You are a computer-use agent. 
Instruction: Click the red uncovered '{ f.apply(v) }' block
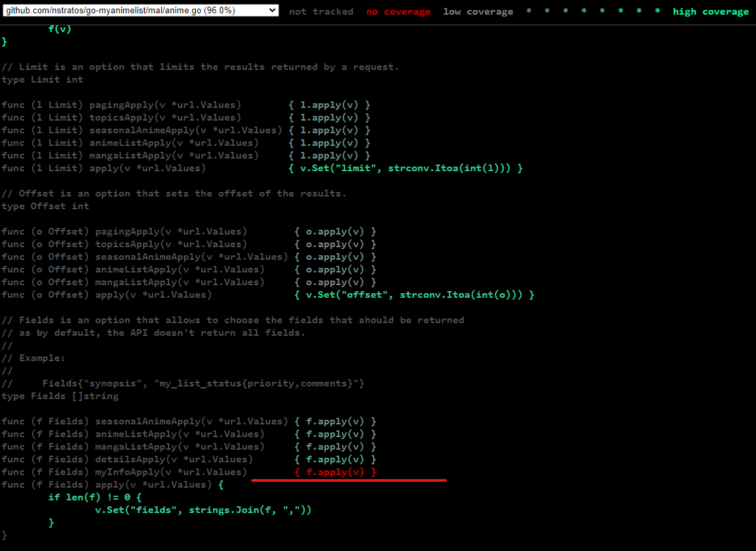coord(335,472)
